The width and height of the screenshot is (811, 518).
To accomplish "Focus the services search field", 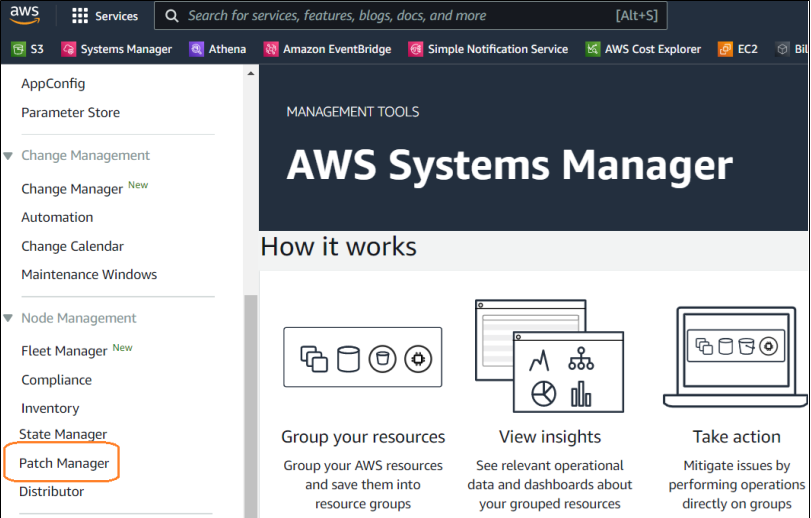I will tap(411, 16).
